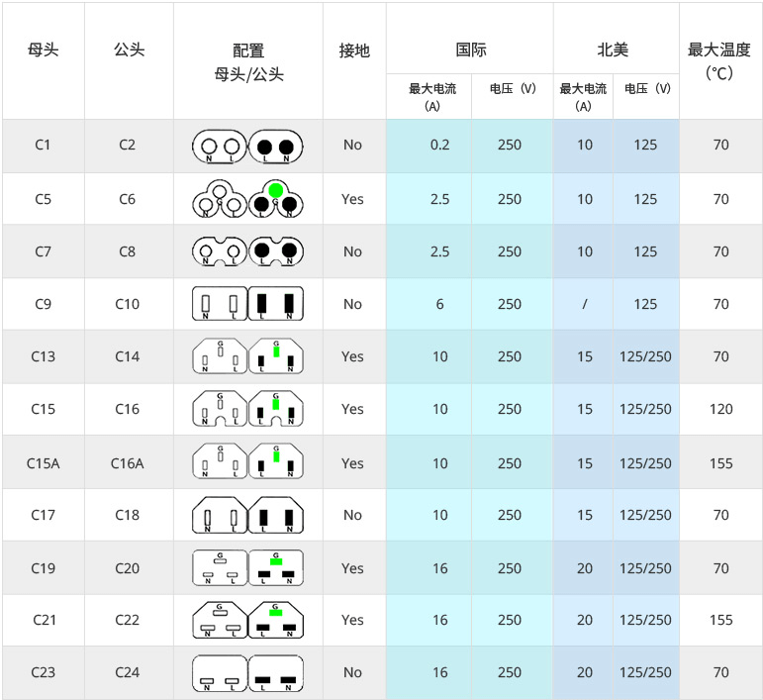Click the C9 cell

pyautogui.click(x=43, y=304)
